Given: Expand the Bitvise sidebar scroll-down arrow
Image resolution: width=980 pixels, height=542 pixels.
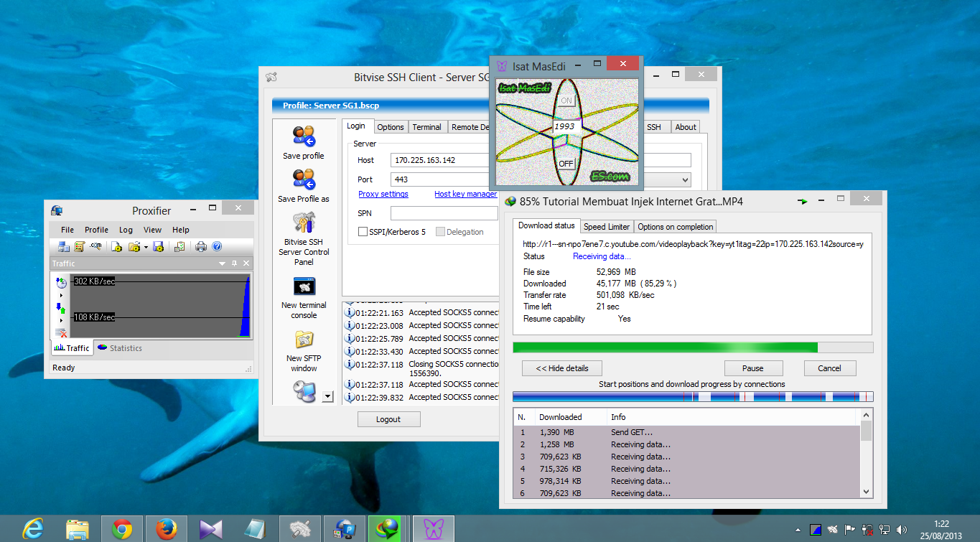Looking at the screenshot, I should [328, 396].
